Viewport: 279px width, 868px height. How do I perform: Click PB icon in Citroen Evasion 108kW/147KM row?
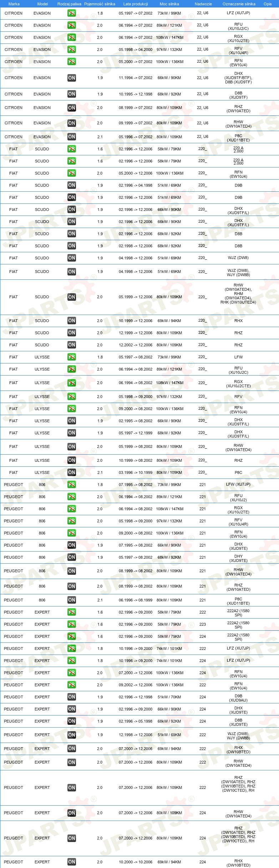click(x=72, y=37)
